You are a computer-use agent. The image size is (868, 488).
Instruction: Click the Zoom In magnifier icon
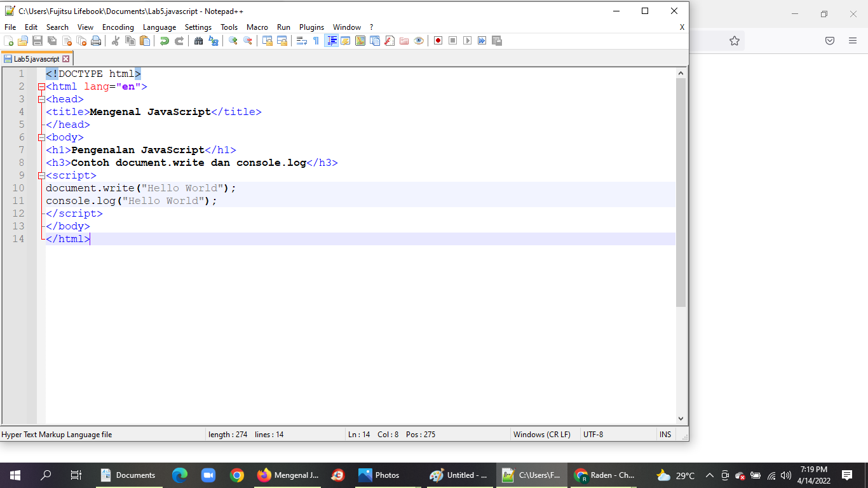(x=233, y=41)
